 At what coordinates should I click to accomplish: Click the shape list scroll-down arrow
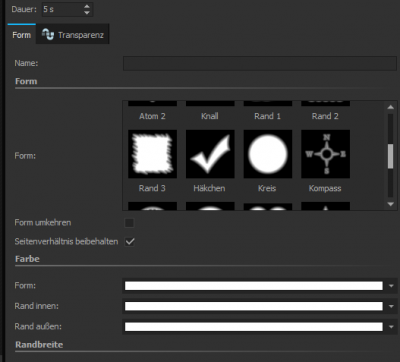(391, 204)
